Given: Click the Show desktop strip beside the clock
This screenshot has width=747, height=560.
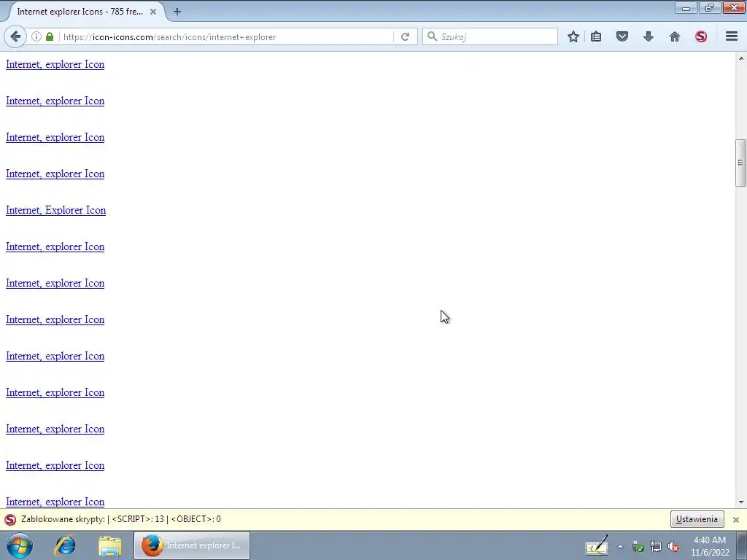Looking at the screenshot, I should 742,545.
